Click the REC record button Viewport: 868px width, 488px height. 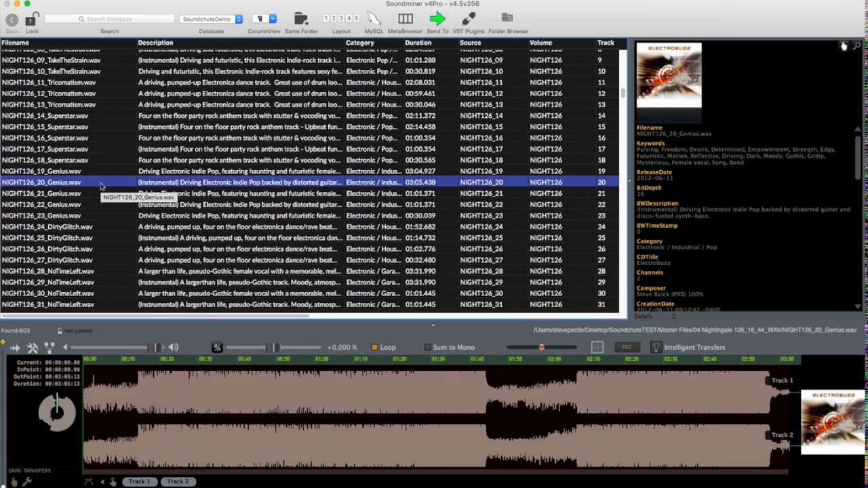(627, 348)
